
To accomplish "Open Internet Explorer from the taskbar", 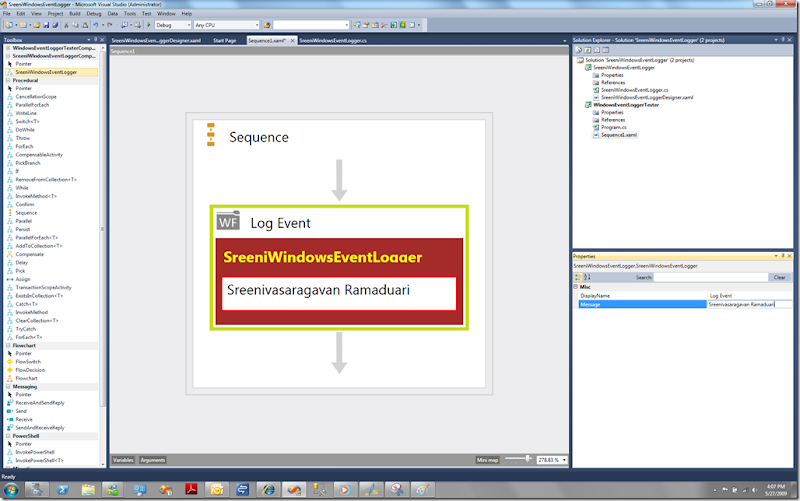I will click(268, 490).
